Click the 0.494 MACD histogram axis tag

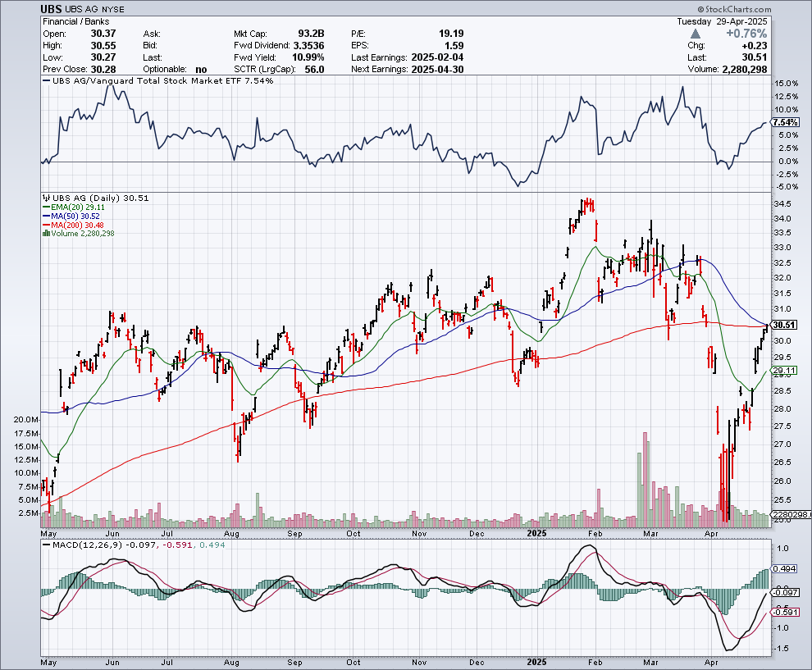784,568
